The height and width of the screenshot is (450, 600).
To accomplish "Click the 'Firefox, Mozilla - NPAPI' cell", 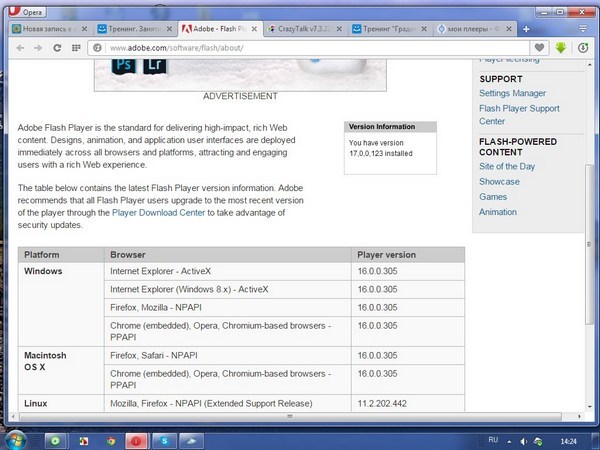I will tap(227, 308).
